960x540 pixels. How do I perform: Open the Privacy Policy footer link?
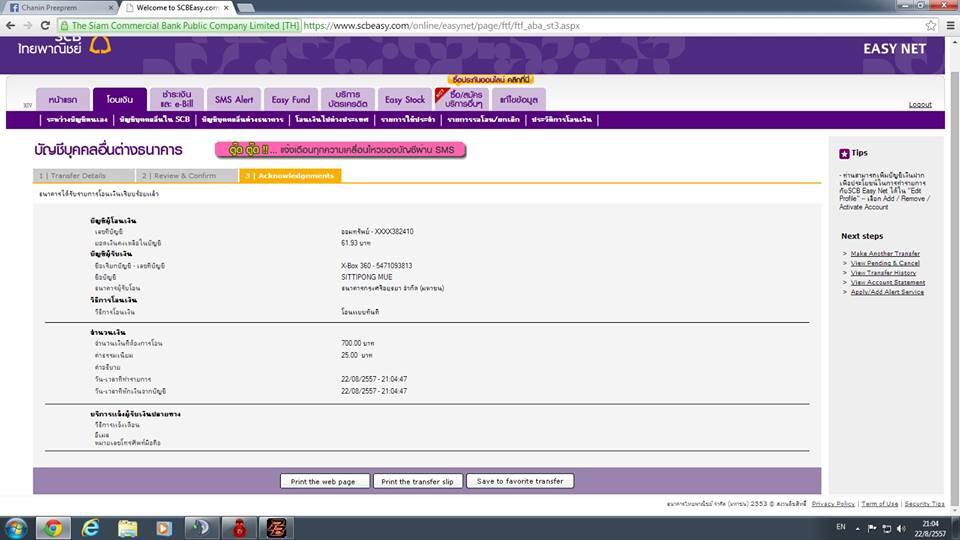833,504
